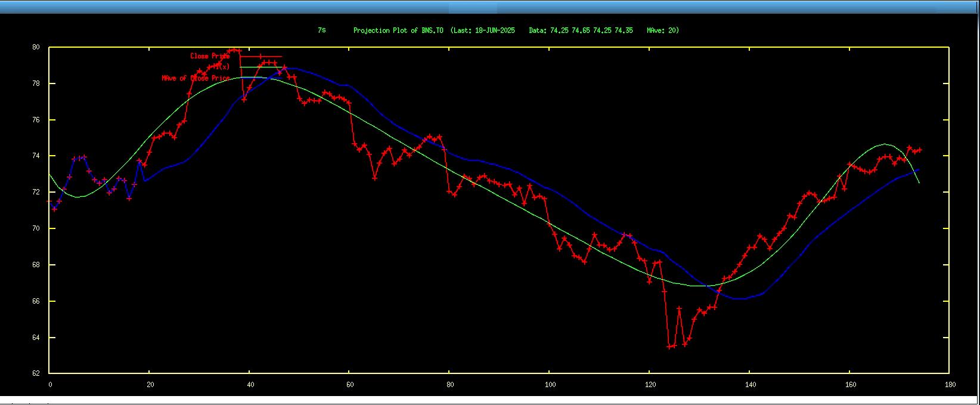Select the y-axis tick label 78
Image resolution: width=980 pixels, height=405 pixels.
coord(36,84)
